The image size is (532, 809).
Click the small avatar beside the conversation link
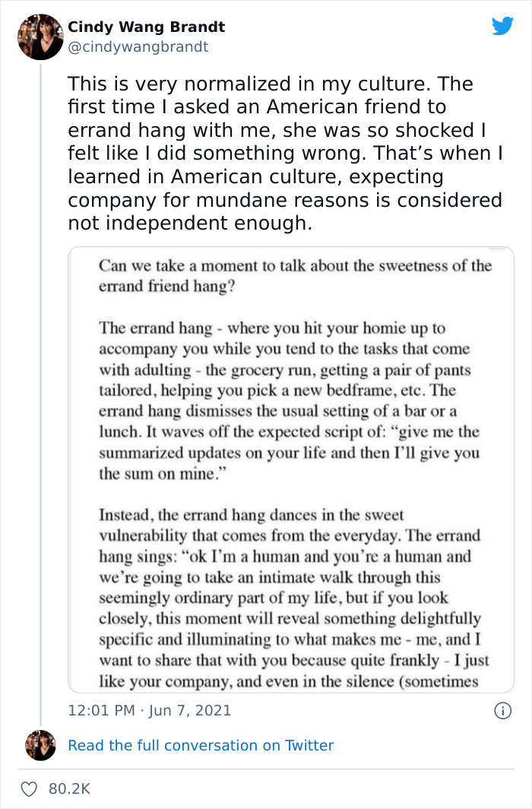click(x=40, y=745)
